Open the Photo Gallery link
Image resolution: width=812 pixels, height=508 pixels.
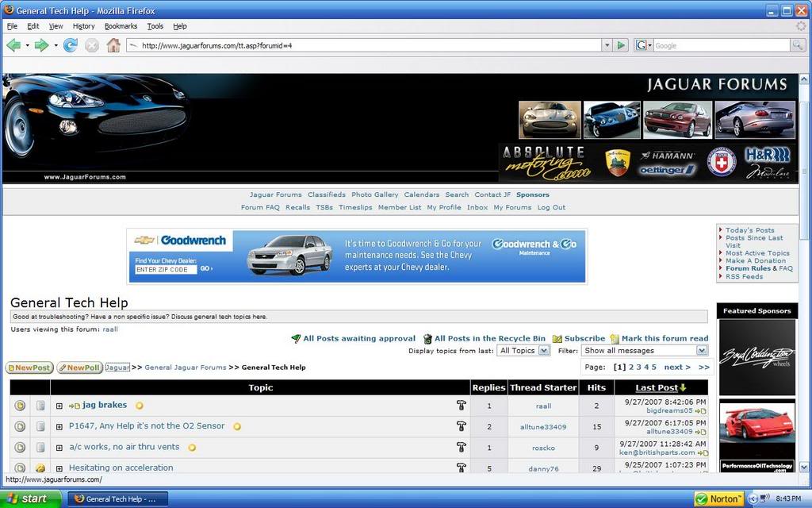(374, 195)
